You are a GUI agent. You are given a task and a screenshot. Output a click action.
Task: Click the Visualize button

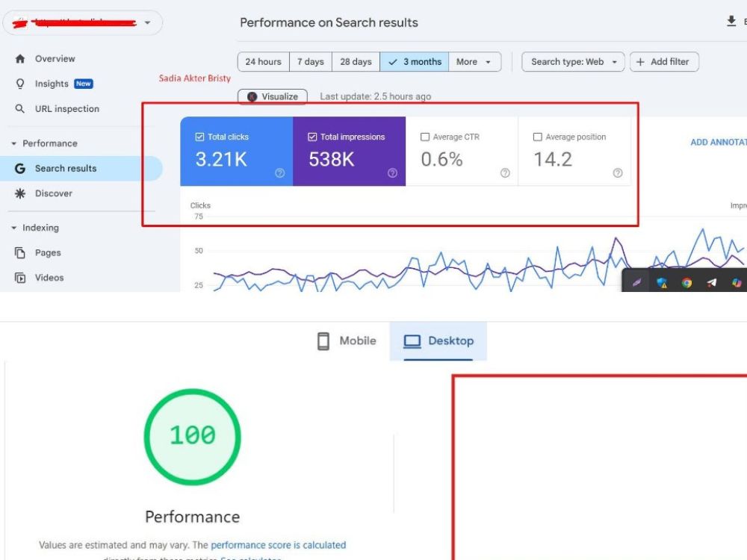pos(273,96)
